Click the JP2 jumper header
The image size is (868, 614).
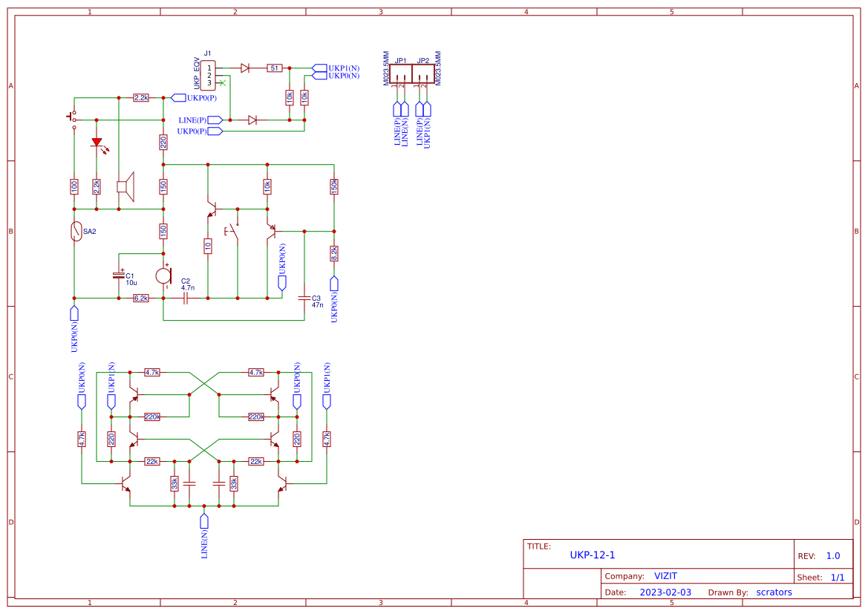click(x=423, y=74)
